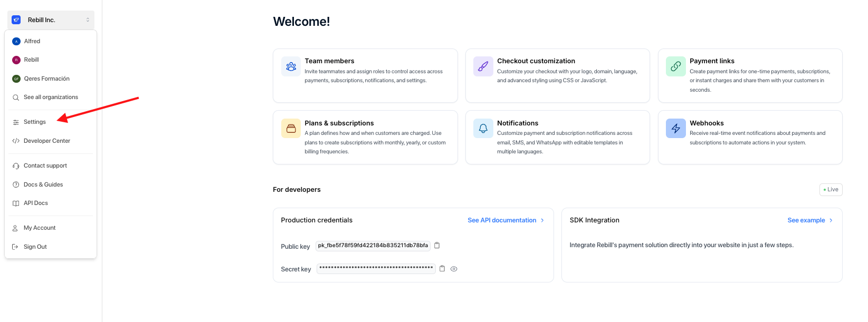Click the Welcome! heading
The image size is (868, 322).
pos(301,22)
